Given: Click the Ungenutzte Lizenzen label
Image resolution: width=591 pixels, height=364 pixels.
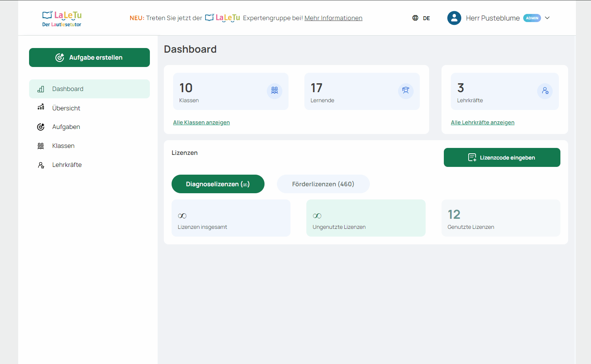Looking at the screenshot, I should point(339,227).
